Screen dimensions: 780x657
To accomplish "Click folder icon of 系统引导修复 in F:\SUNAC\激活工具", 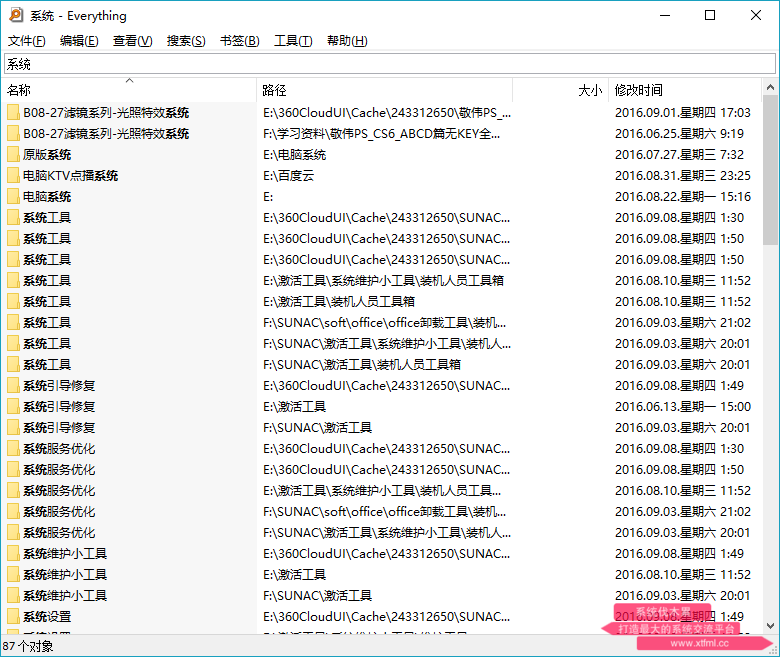I will [x=13, y=428].
